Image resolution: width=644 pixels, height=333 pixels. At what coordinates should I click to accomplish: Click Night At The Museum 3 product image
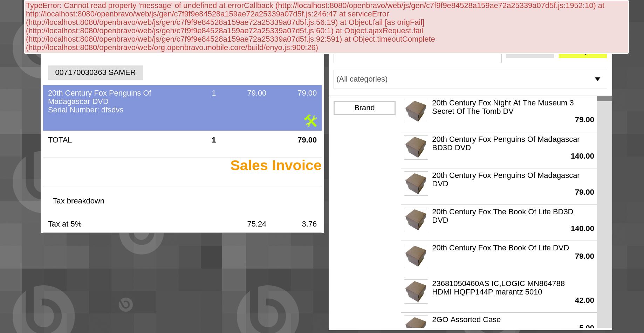pyautogui.click(x=416, y=111)
